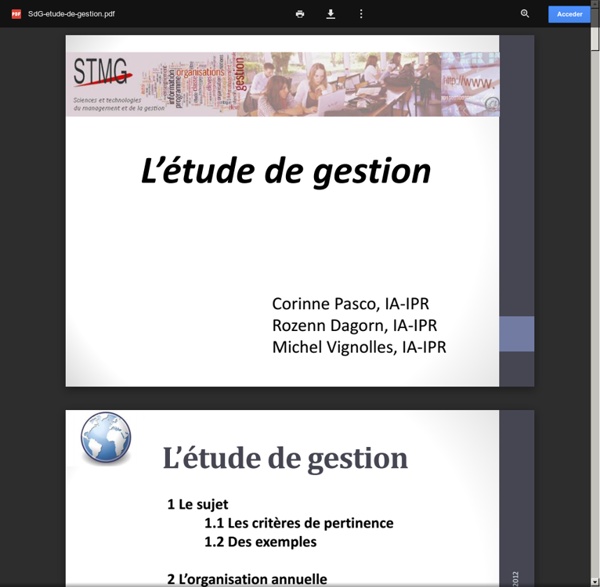
Task: Click the zoom magnifier icon
Action: (x=525, y=14)
